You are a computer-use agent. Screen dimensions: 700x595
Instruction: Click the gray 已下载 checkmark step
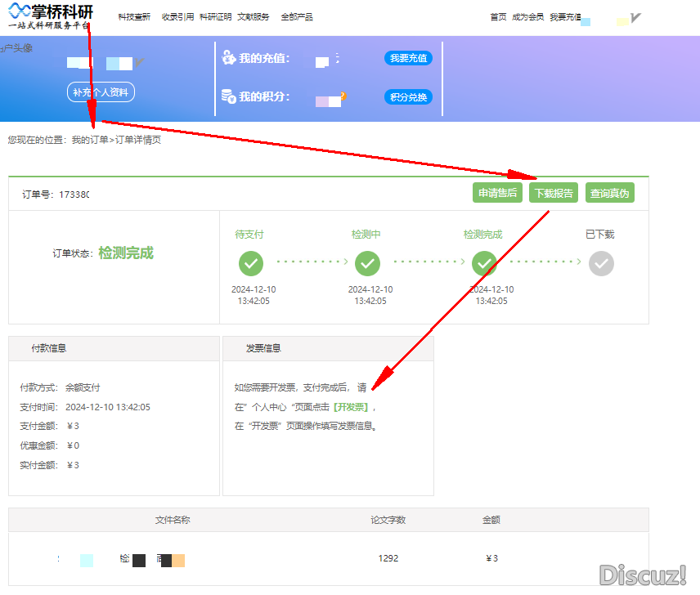602,263
